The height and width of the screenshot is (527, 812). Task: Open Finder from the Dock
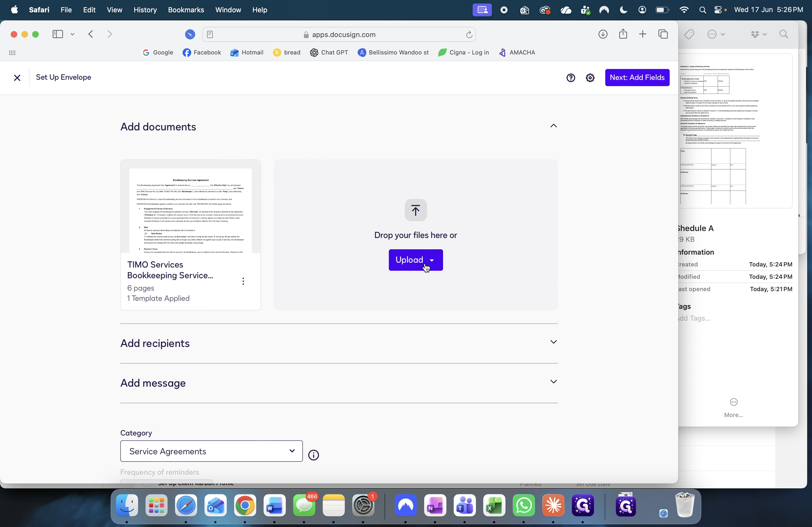point(127,505)
